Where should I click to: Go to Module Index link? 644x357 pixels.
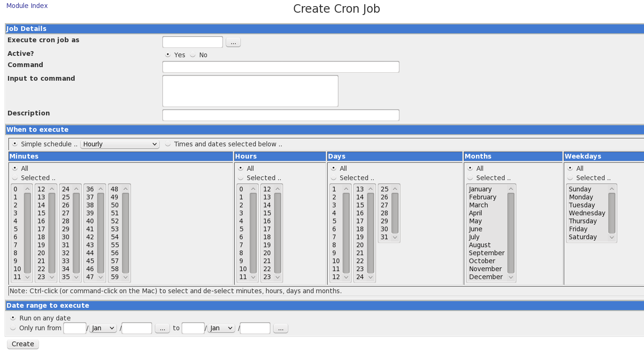coord(27,6)
